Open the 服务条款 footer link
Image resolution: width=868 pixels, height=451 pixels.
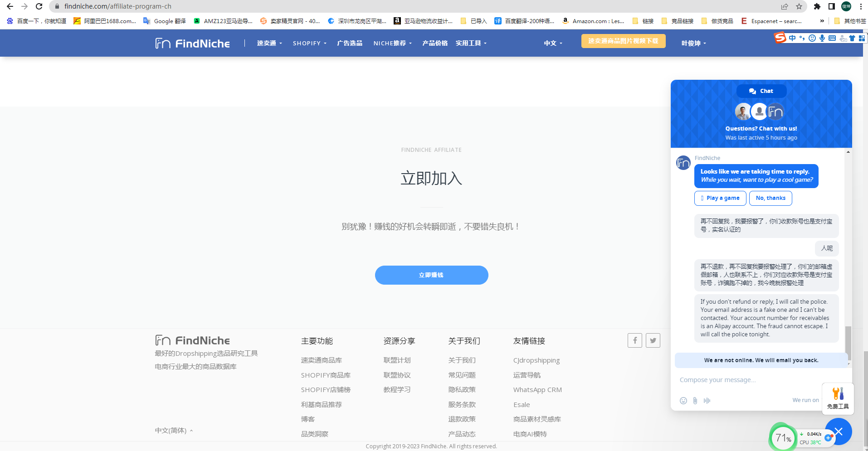462,404
